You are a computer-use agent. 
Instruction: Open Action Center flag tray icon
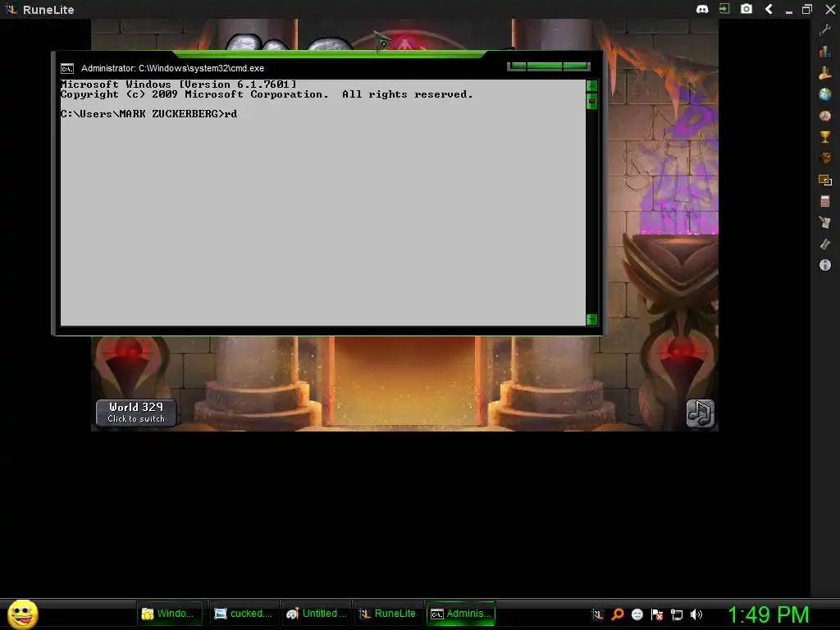click(657, 614)
